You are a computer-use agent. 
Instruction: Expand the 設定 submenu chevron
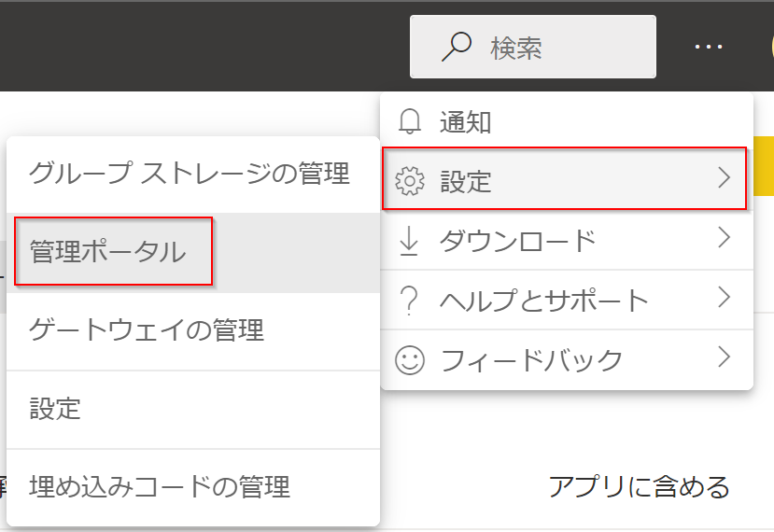click(x=724, y=177)
